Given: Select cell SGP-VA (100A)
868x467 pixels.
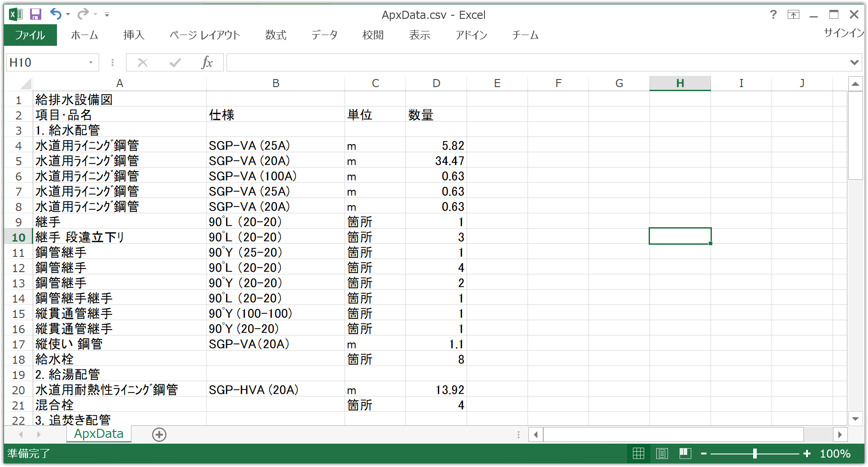Looking at the screenshot, I should coord(275,176).
